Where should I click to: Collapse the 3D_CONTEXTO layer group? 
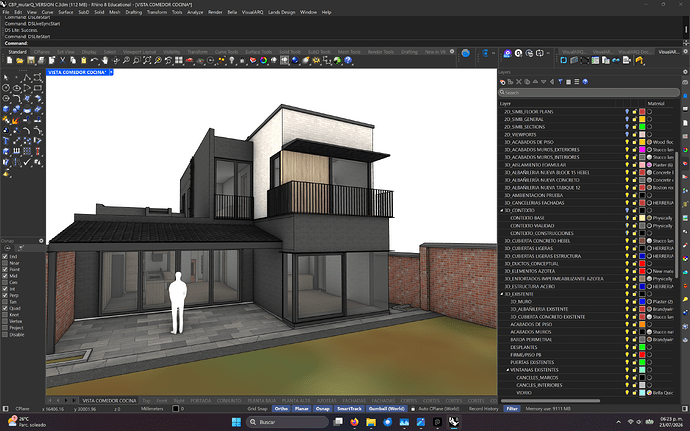click(x=502, y=210)
